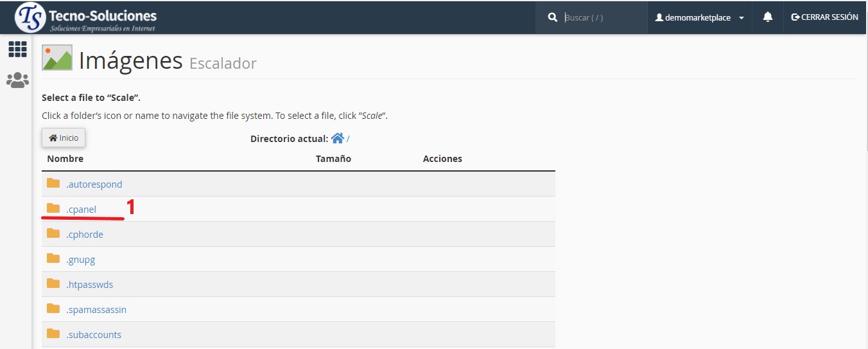868x349 pixels.
Task: Open the .subaccounts folder link
Action: [x=93, y=335]
